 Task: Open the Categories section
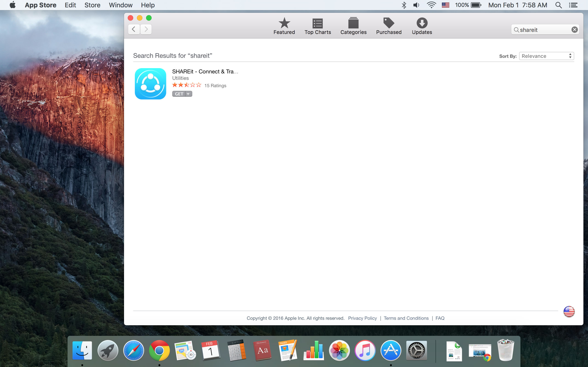click(x=353, y=26)
